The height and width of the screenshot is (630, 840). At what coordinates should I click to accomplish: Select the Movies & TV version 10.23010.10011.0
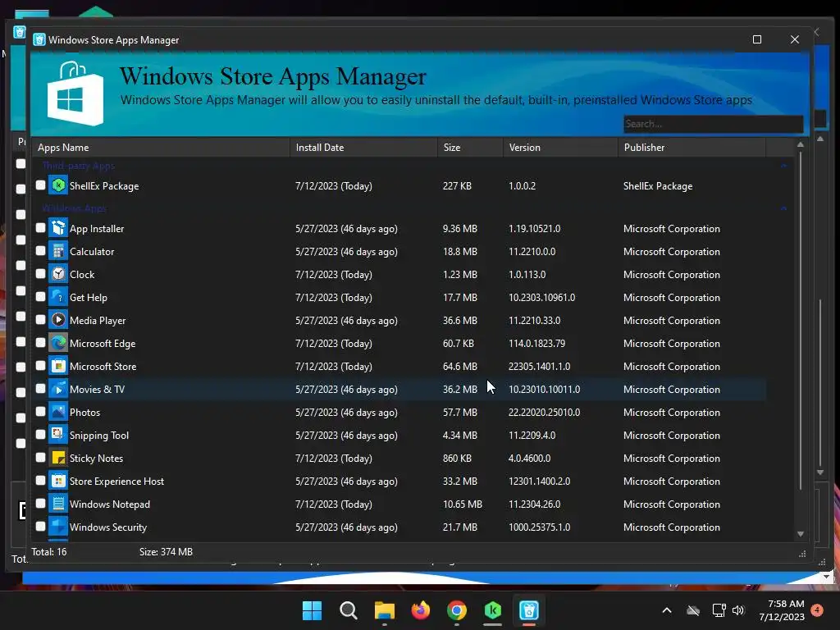(545, 390)
